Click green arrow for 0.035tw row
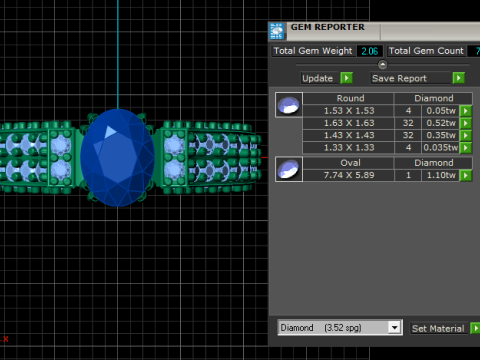This screenshot has height=360, width=480. (466, 148)
